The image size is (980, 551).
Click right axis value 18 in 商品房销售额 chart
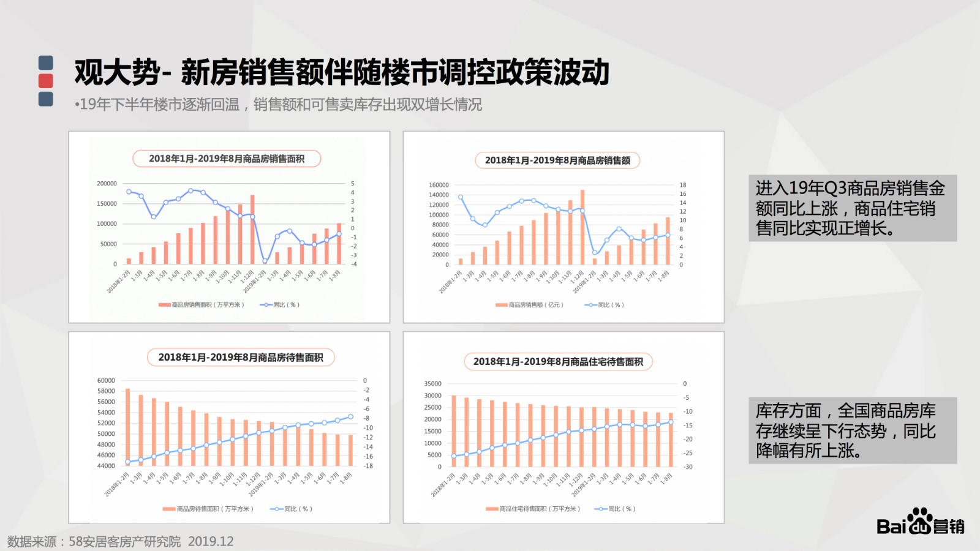coord(683,185)
